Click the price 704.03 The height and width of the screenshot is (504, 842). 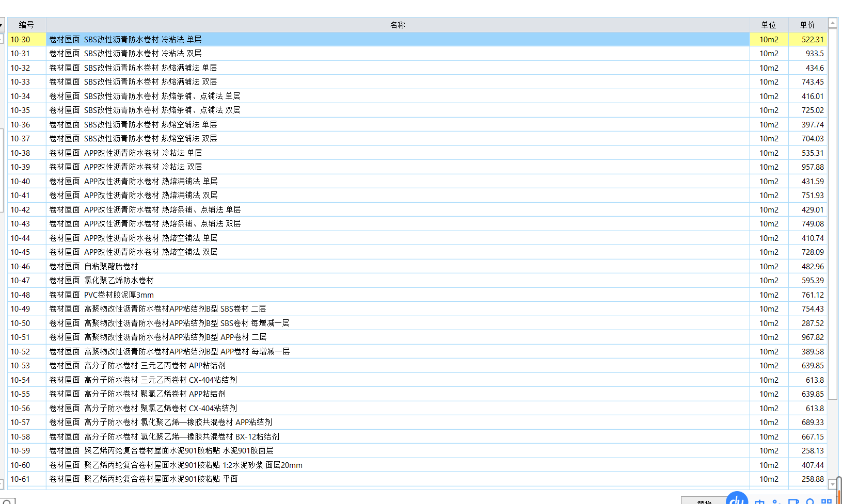click(x=807, y=139)
